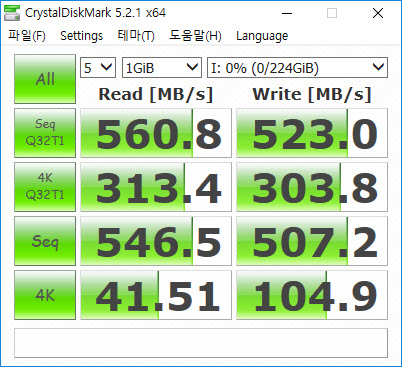
Task: Run the Seq benchmark button
Action: [45, 241]
